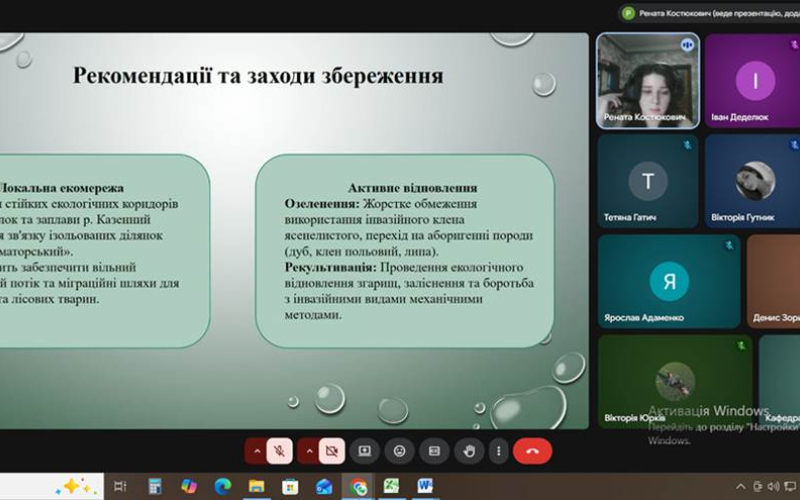Image resolution: width=800 pixels, height=500 pixels.
Task: Select Тетяна Гатич participant tile
Action: (648, 181)
